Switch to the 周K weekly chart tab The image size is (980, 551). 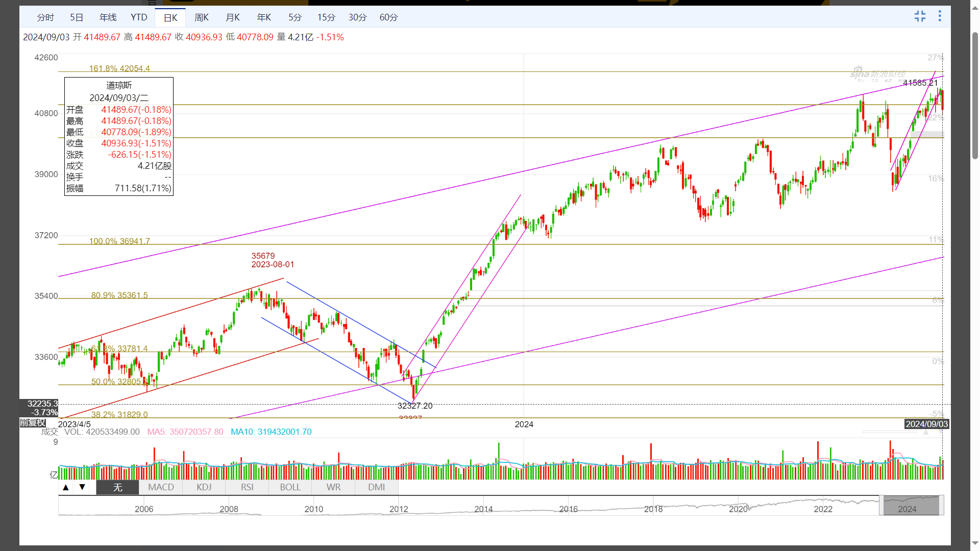[201, 17]
